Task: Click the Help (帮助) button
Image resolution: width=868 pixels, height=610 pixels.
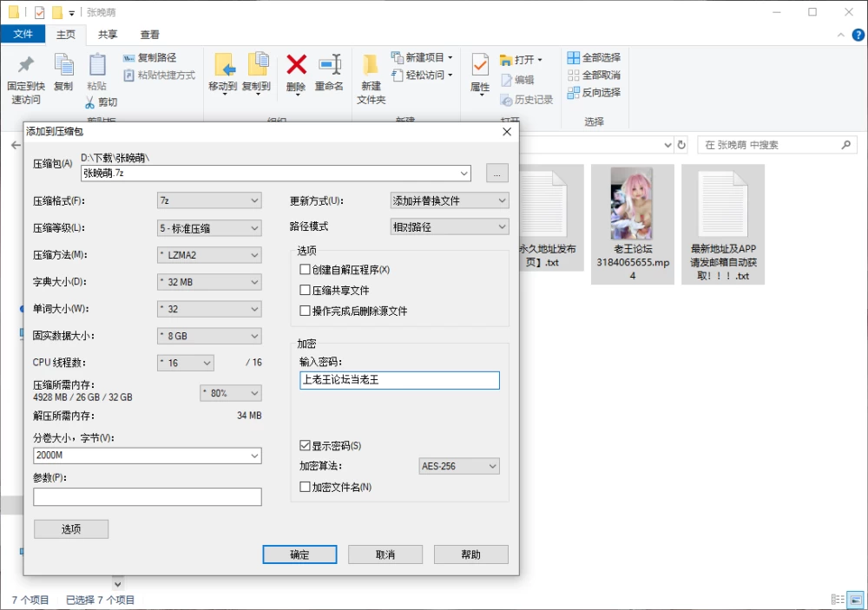Action: [471, 554]
